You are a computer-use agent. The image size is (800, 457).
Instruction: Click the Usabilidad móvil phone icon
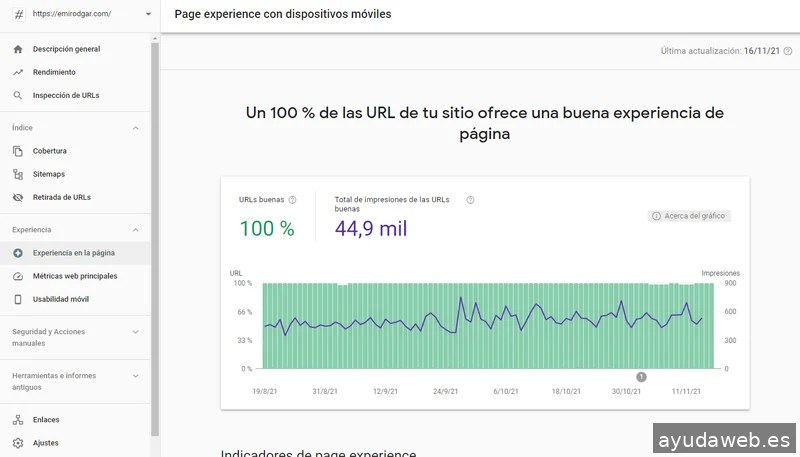pyautogui.click(x=18, y=299)
